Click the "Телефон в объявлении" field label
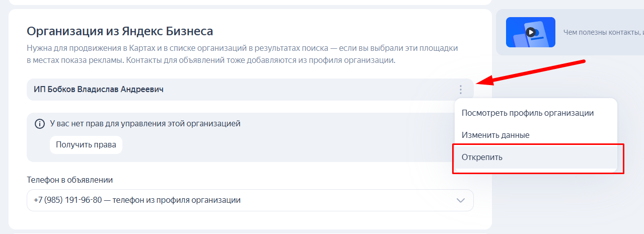The height and width of the screenshot is (234, 644). [69, 180]
